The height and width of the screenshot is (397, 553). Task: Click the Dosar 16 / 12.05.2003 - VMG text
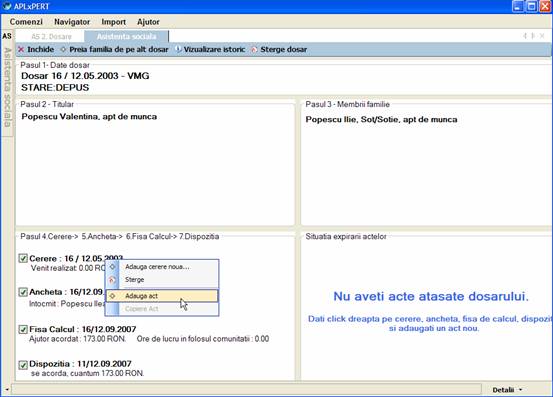tap(85, 76)
